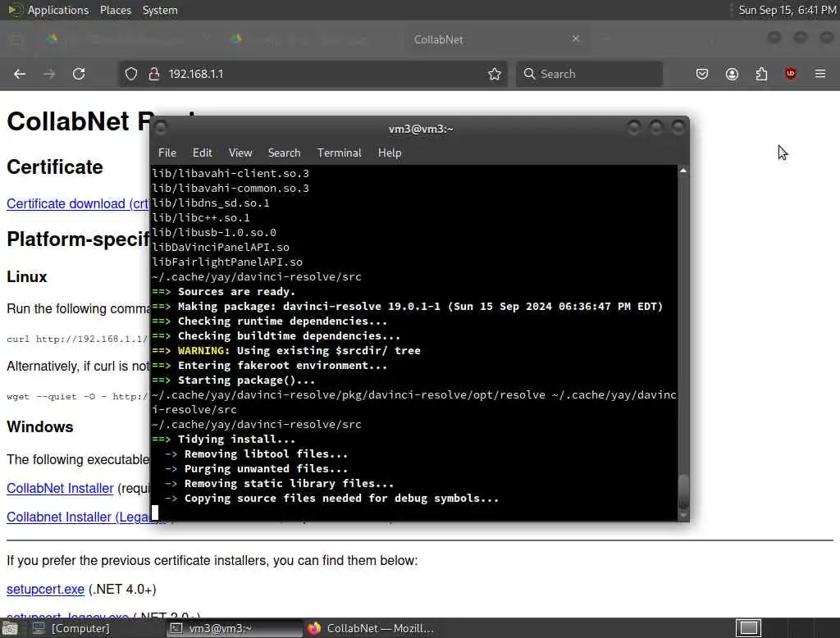Screen dimensions: 840x638
Task: Click the insecure padlock icon in address bar
Action: 154,74
